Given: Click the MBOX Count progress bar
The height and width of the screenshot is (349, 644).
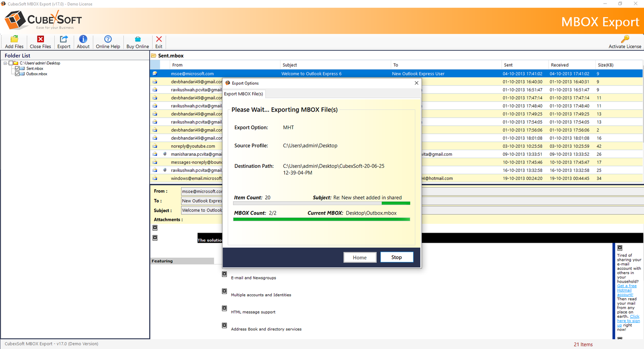Looking at the screenshot, I should 322,219.
